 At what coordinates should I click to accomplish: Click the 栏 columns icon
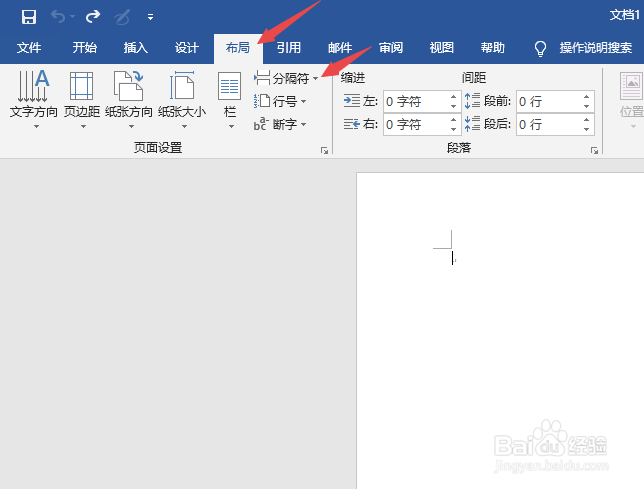(x=229, y=86)
